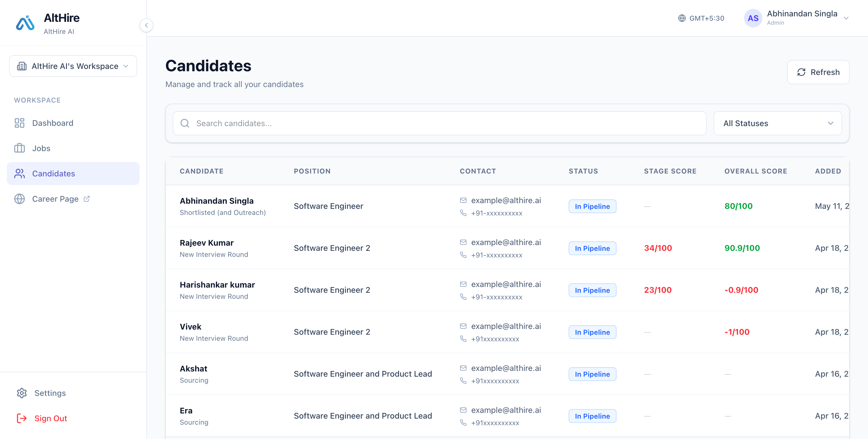Open the Dashboard page

(x=73, y=123)
